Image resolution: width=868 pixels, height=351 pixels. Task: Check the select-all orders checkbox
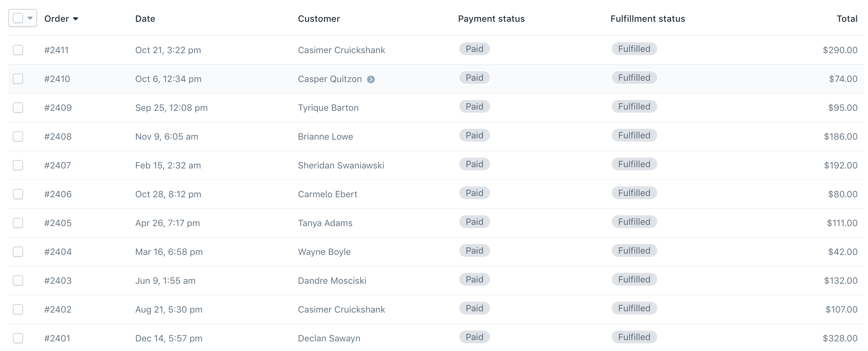click(18, 18)
